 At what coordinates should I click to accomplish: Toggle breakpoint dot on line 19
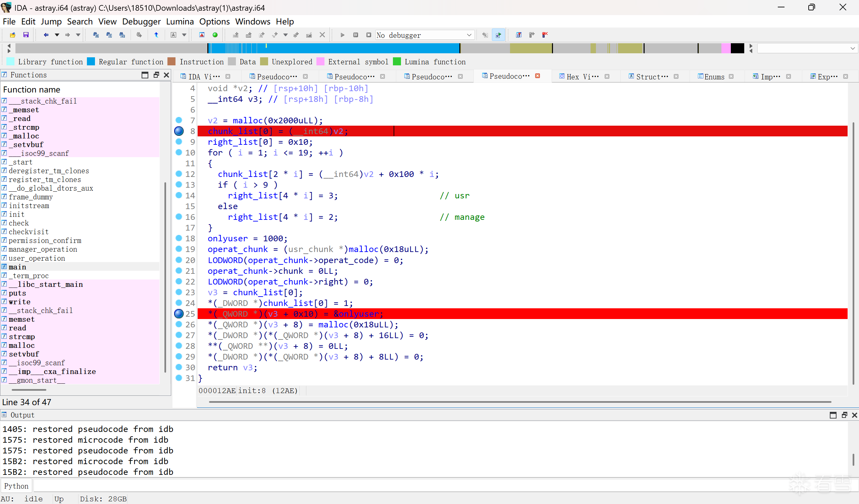pyautogui.click(x=179, y=249)
